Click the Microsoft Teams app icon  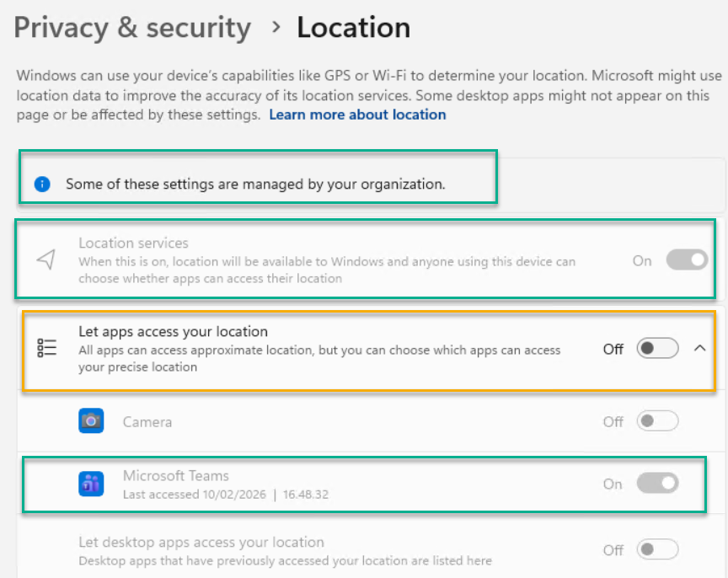91,484
